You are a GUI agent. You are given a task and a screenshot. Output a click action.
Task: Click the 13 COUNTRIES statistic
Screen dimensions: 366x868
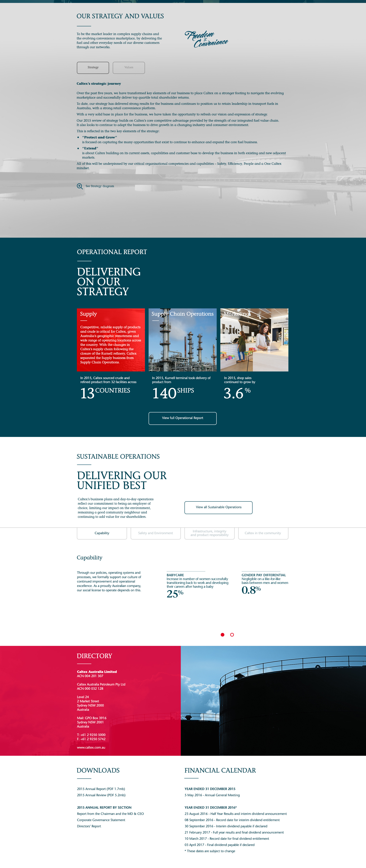(105, 393)
